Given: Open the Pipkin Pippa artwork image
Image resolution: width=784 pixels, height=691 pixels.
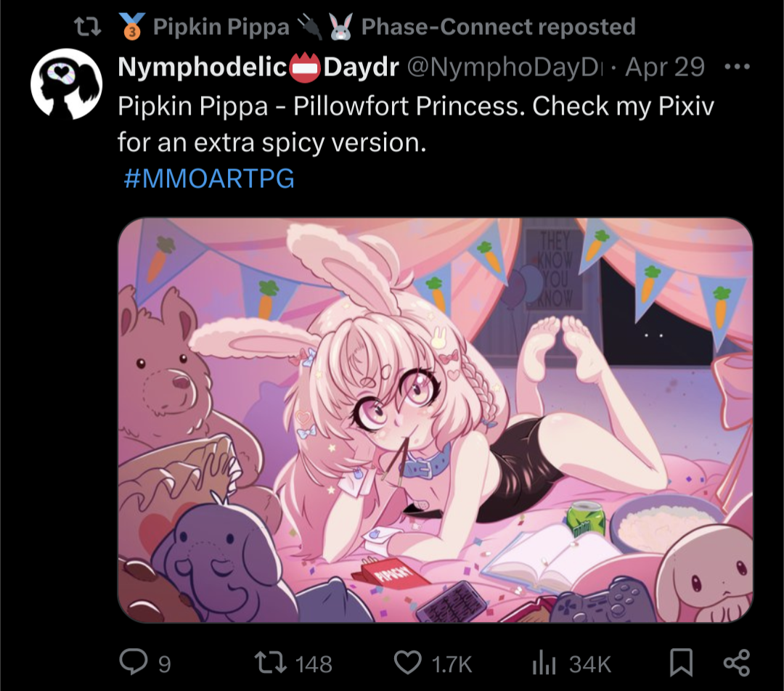Looking at the screenshot, I should coord(436,420).
